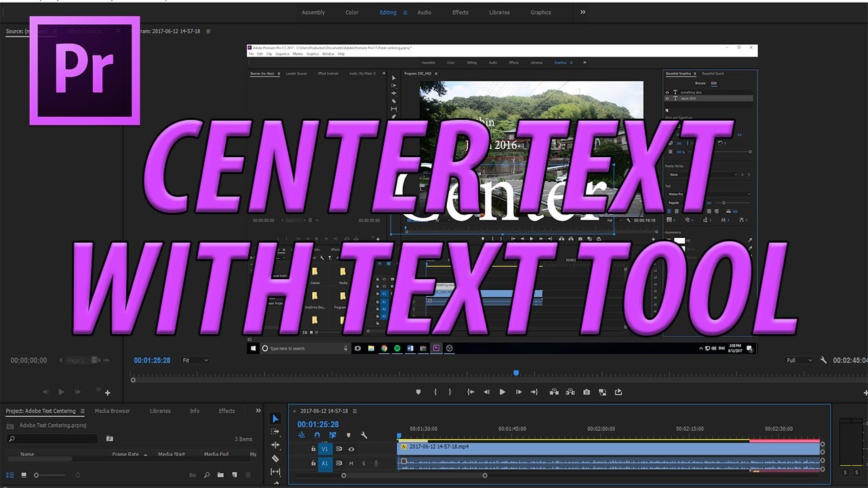Screen dimensions: 868x488
Task: Open the Project panel hamburger menu
Action: pos(83,411)
